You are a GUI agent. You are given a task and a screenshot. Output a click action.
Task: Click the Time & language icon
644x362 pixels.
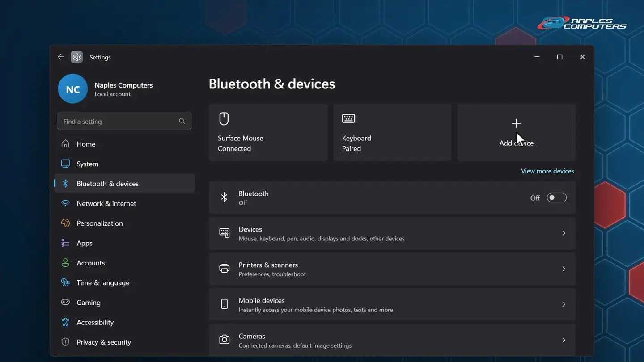(65, 282)
